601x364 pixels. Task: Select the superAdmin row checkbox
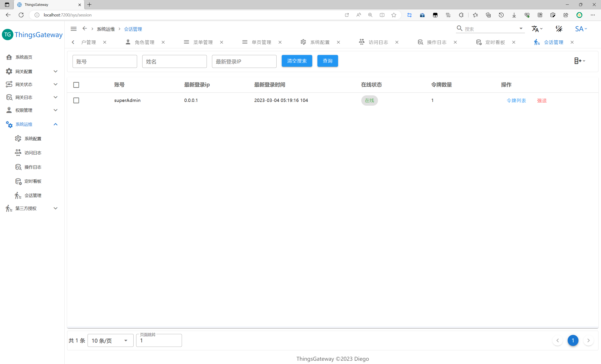click(x=76, y=101)
